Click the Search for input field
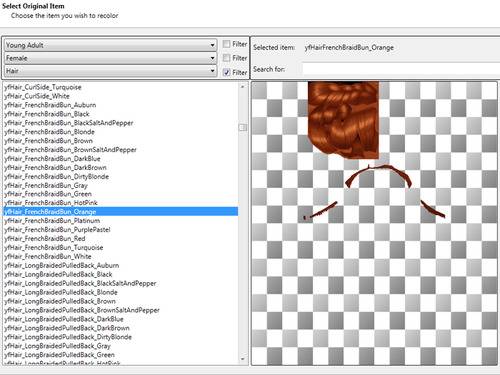 pyautogui.click(x=401, y=69)
